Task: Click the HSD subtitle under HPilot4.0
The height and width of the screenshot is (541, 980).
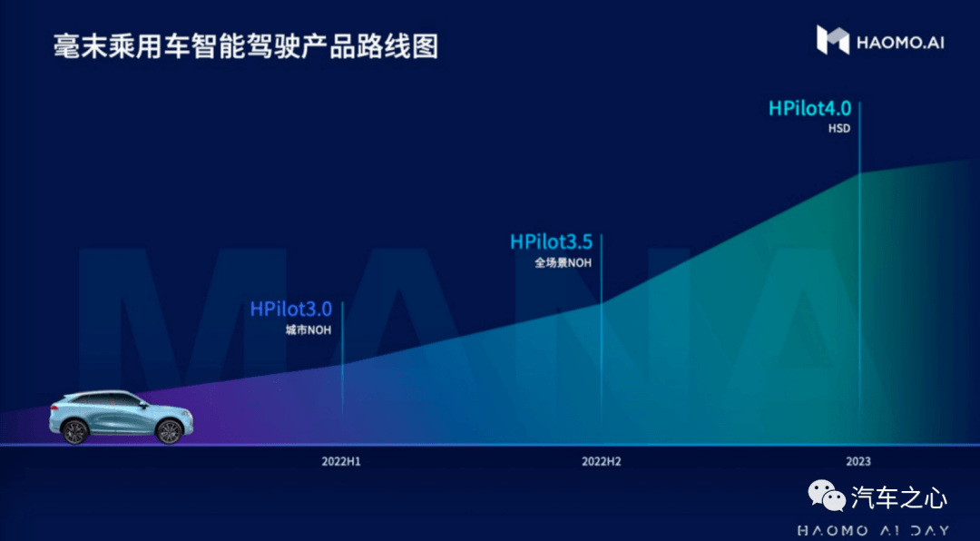Action: (838, 129)
